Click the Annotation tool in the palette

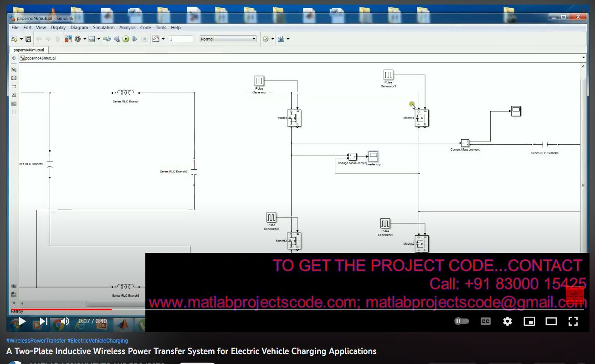coord(14,95)
